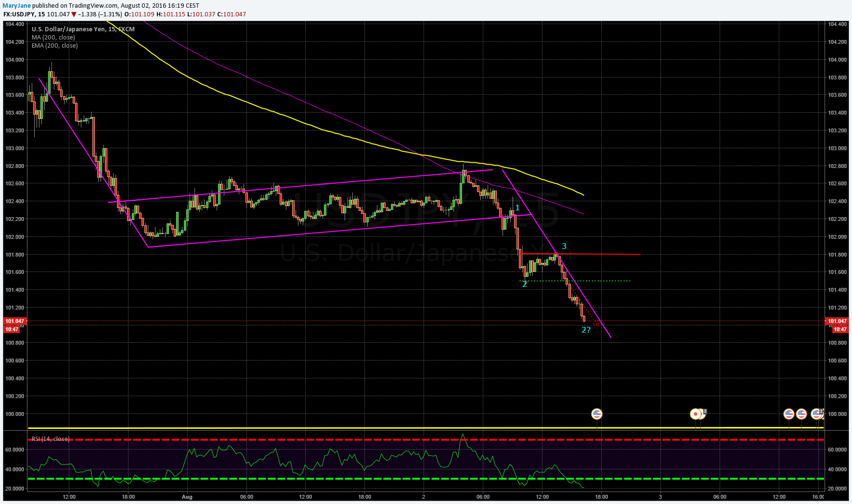Click 60.0000 on the right RSI axis
Image resolution: width=852 pixels, height=504 pixels.
point(837,450)
